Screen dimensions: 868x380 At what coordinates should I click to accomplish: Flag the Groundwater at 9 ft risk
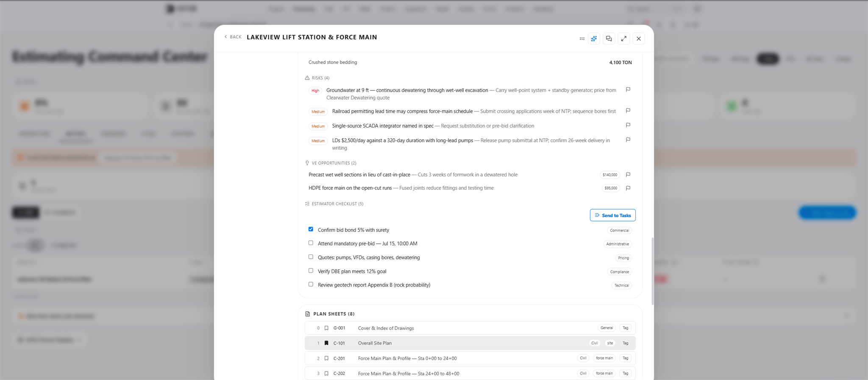click(628, 89)
